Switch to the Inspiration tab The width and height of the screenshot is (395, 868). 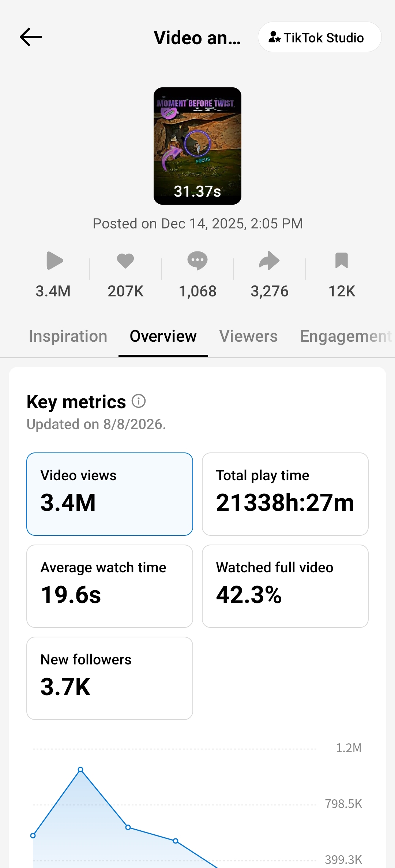pyautogui.click(x=68, y=336)
